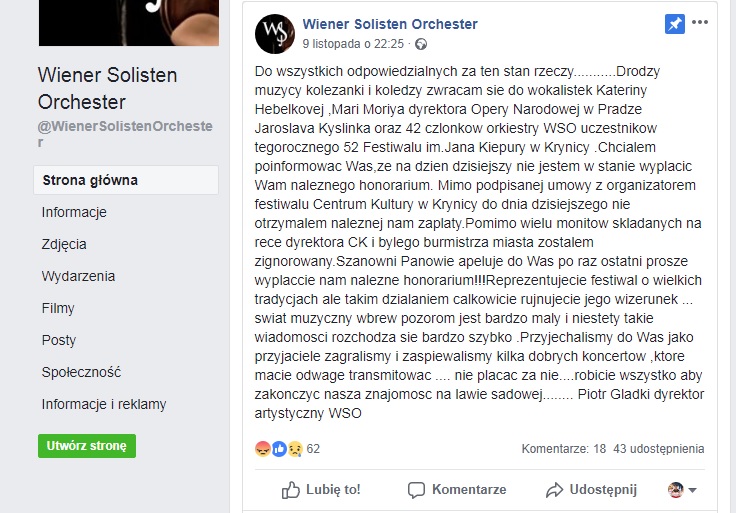The width and height of the screenshot is (736, 513).
Task: Open the post timestamp 9 listopada link
Action: (x=353, y=44)
